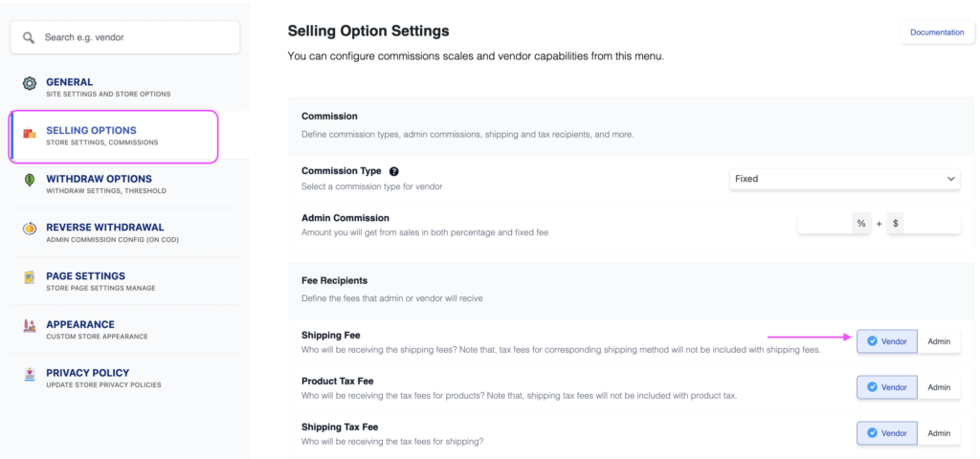This screenshot has height=459, width=980.
Task: Open the Commission Type dropdown showing Fixed
Action: pos(845,179)
